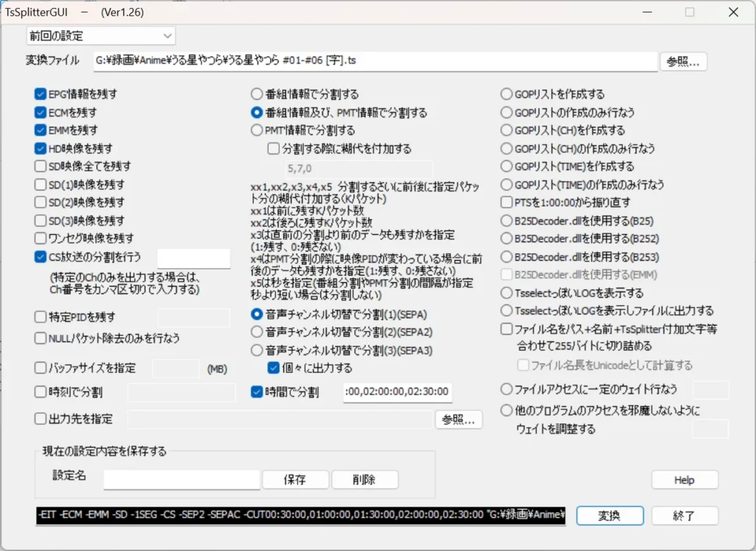The width and height of the screenshot is (756, 551).
Task: Disable the HD映像を残す checkbox
Action: click(41, 148)
